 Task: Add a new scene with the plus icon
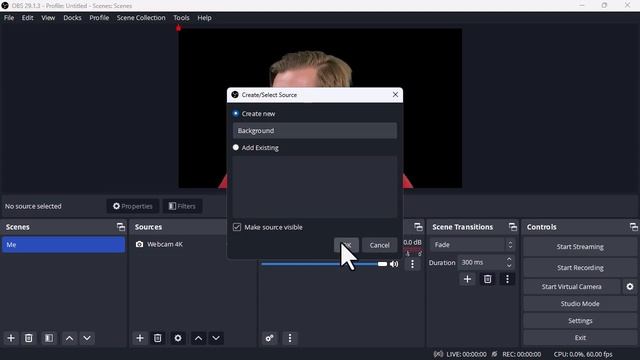(x=11, y=338)
